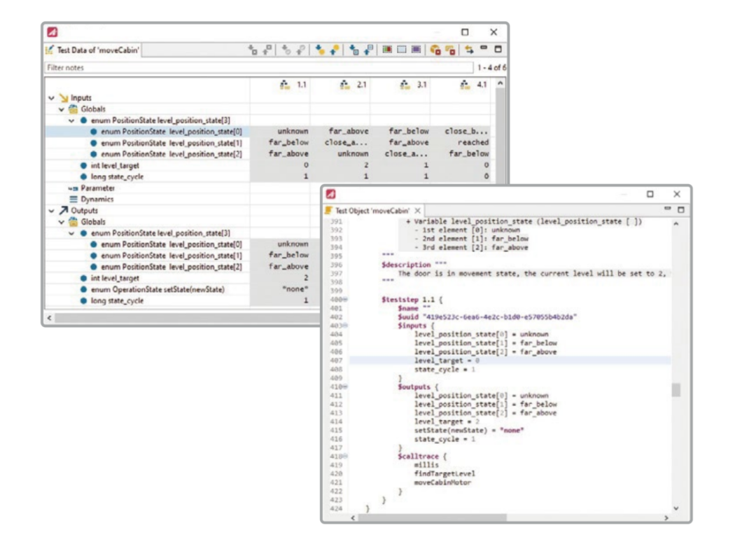
Task: Click the blue down-arrow with blue square icon
Action: click(354, 49)
